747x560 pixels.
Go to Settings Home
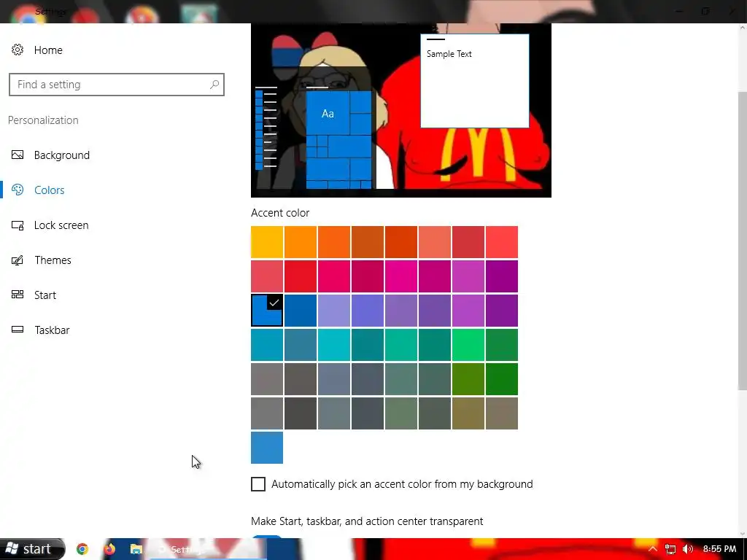pyautogui.click(x=47, y=50)
